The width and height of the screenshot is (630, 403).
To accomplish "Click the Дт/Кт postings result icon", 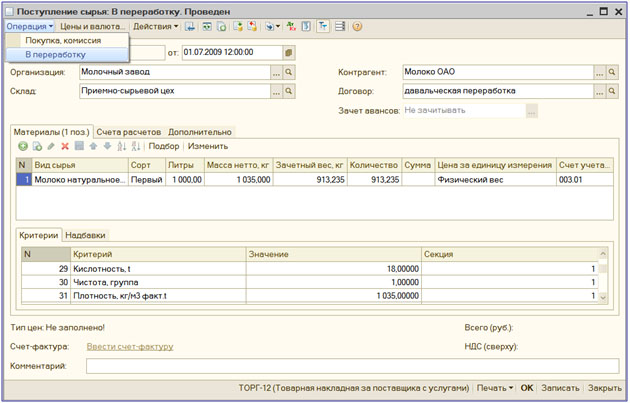I will (x=291, y=27).
